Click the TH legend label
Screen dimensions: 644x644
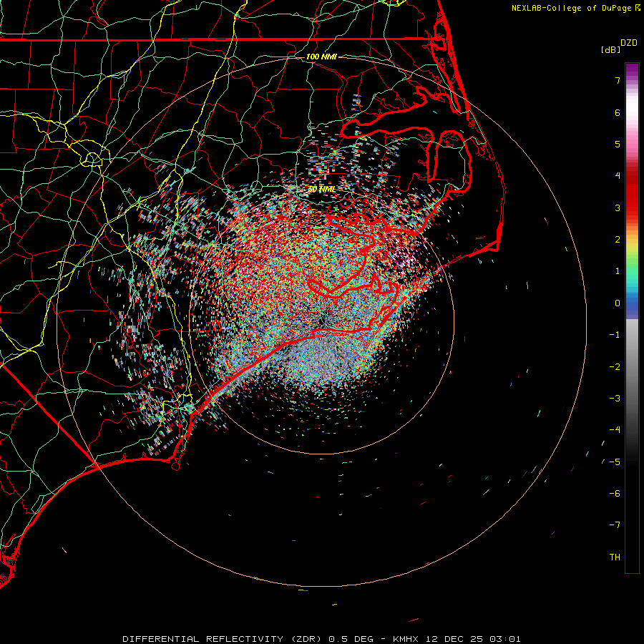pyautogui.click(x=615, y=557)
